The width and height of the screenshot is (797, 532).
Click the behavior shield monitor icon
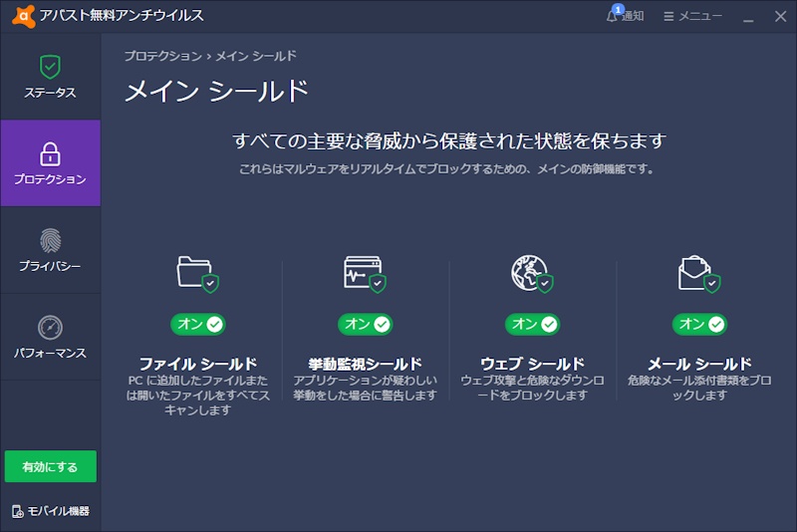(x=365, y=274)
